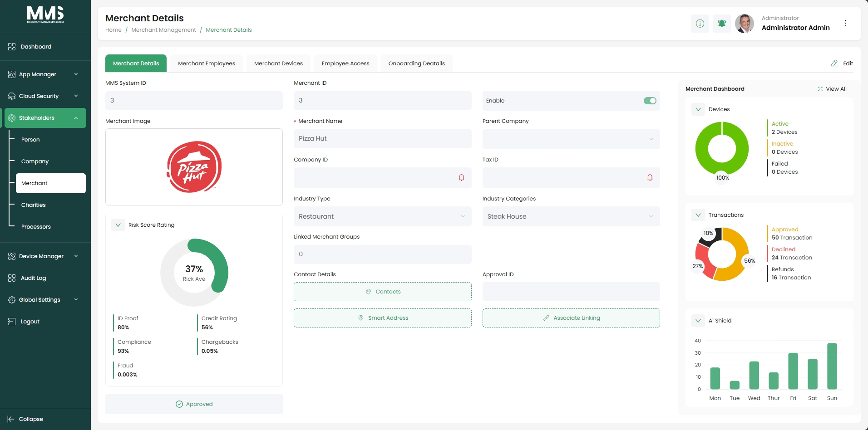868x430 pixels.
Task: Click the bell icon in Tax ID field
Action: click(650, 178)
